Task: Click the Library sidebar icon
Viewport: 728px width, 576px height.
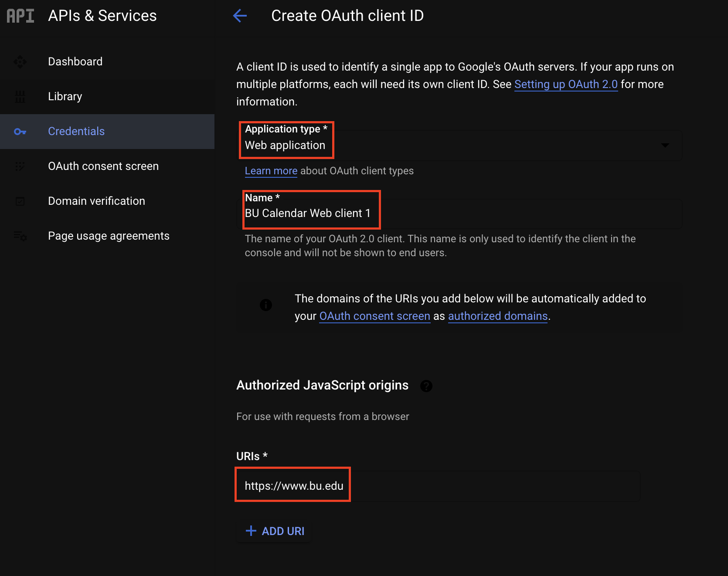Action: (20, 97)
